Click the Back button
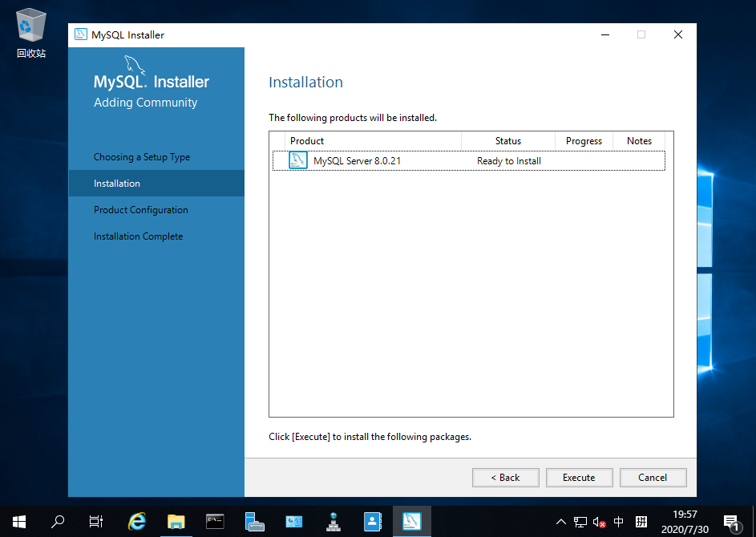 (x=505, y=477)
